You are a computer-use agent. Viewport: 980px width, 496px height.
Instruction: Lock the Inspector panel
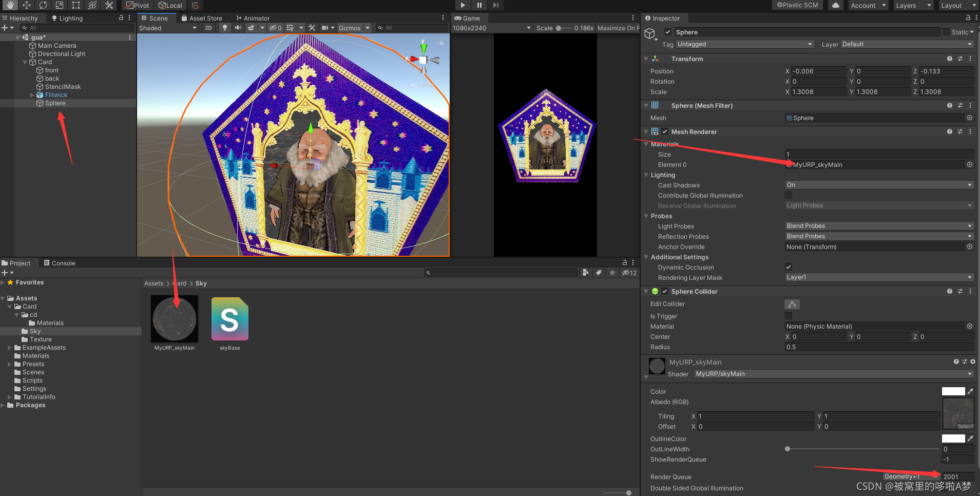tap(968, 18)
